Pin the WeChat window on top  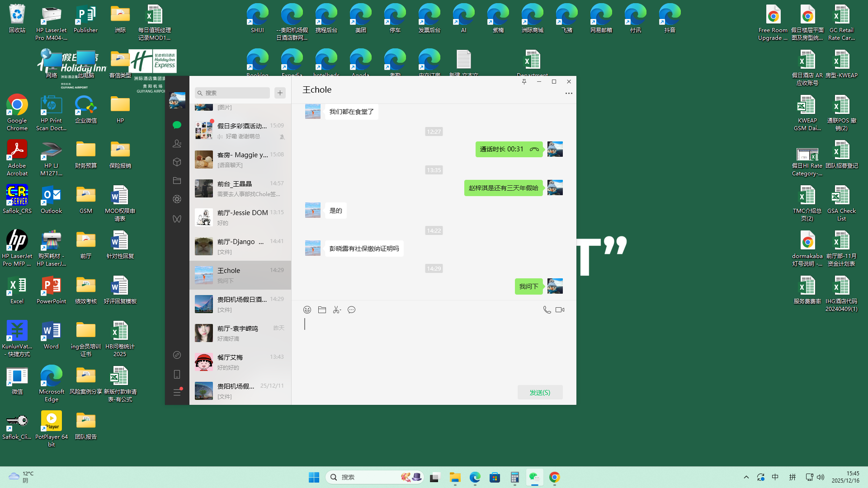[524, 82]
